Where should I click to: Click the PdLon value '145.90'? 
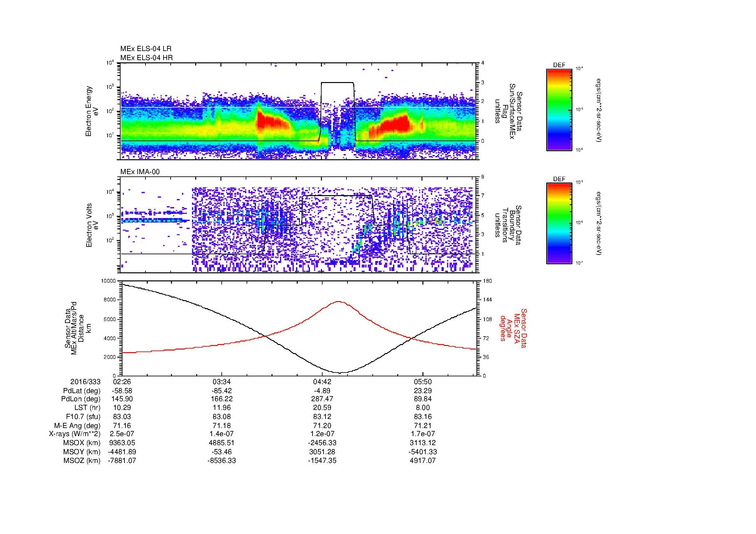[x=122, y=399]
